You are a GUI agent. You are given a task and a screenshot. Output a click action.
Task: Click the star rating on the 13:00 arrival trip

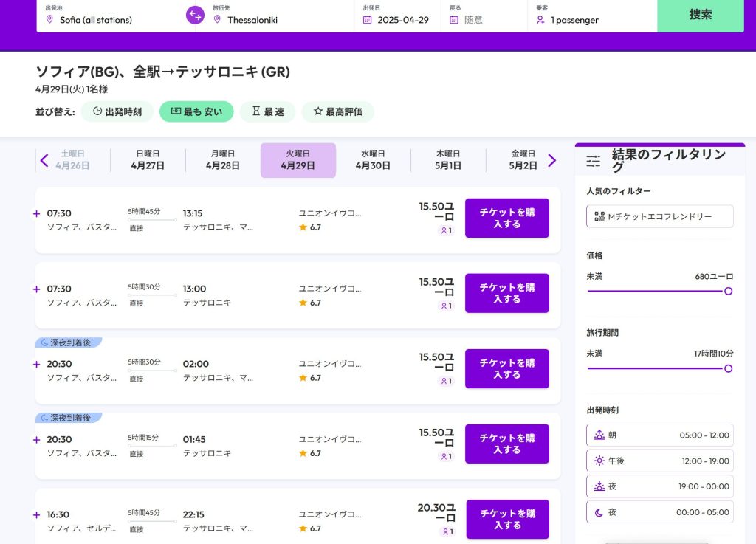(309, 303)
